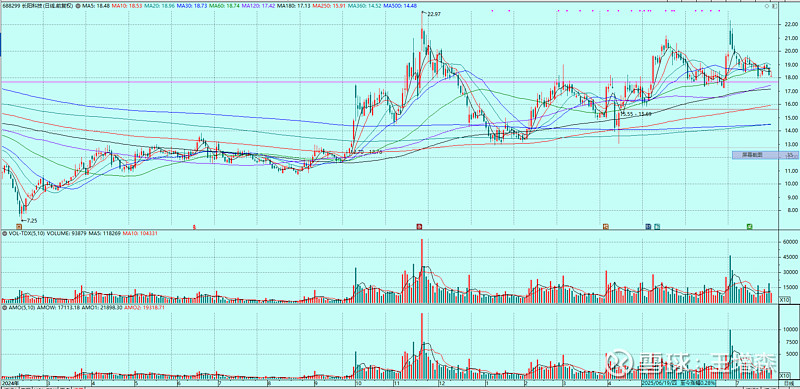Click the MA120: 17.42 legend value
The width and height of the screenshot is (800, 389).
coord(258,6)
